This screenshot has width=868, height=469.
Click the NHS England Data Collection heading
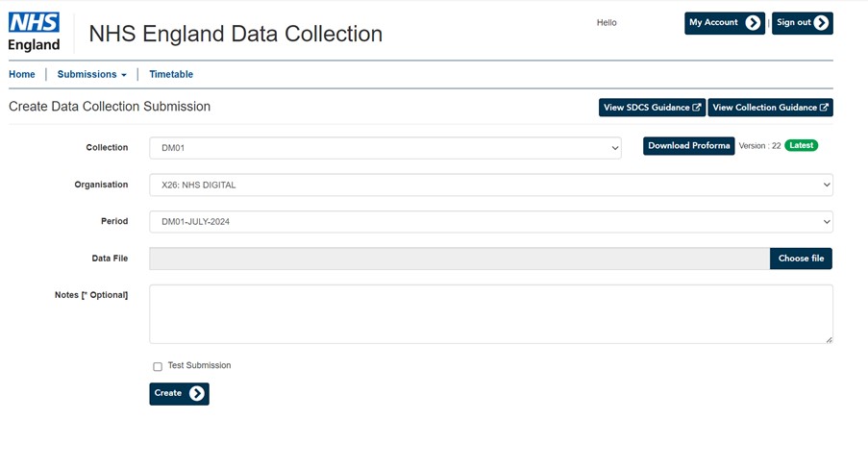click(x=236, y=34)
